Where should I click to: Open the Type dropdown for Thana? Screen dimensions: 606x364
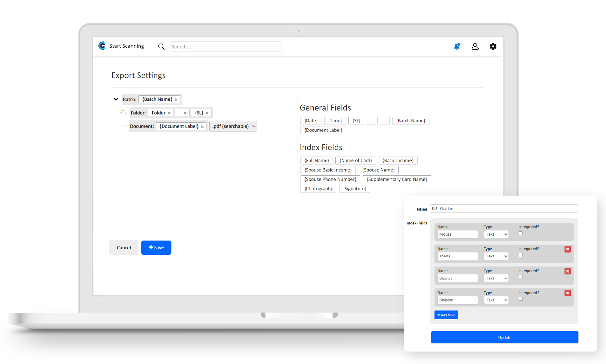[x=496, y=256]
